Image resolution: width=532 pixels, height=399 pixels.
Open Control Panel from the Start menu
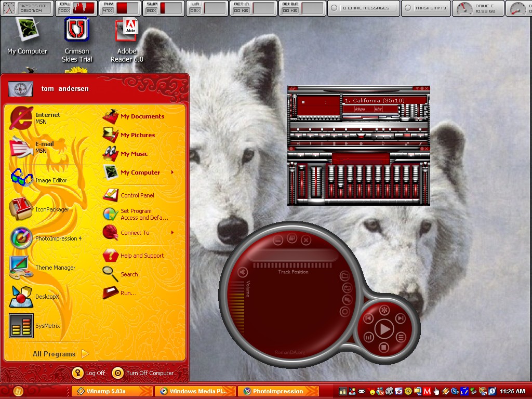tap(129, 195)
